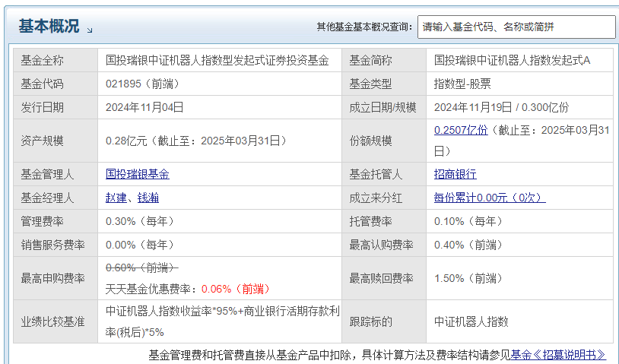
Task: Click the 基金类型 row label
Action: point(370,84)
